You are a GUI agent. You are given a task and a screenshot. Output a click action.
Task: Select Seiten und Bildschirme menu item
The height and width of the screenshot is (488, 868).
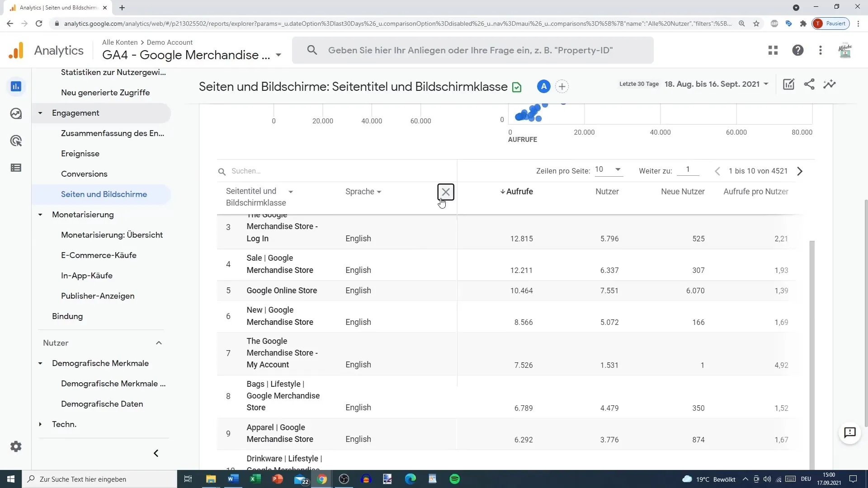click(104, 194)
